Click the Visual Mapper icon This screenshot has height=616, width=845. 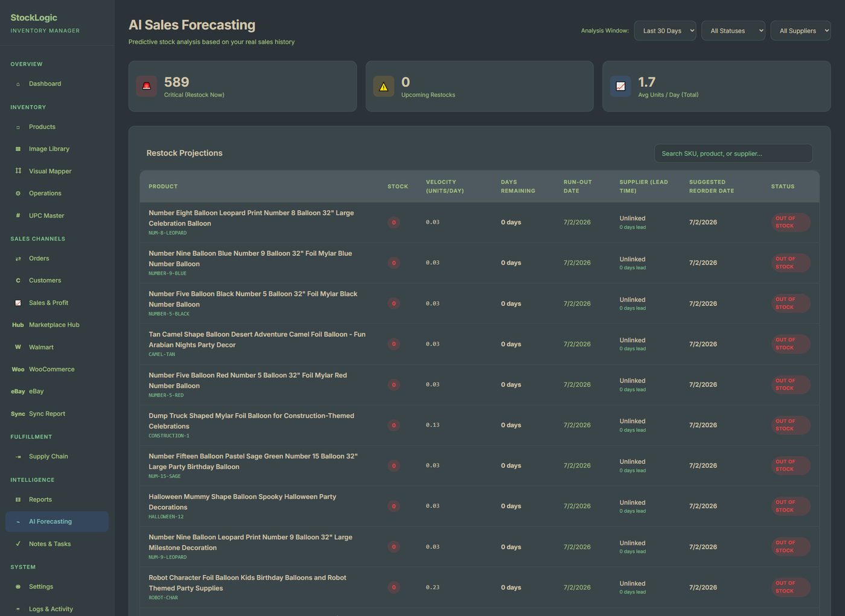(18, 171)
